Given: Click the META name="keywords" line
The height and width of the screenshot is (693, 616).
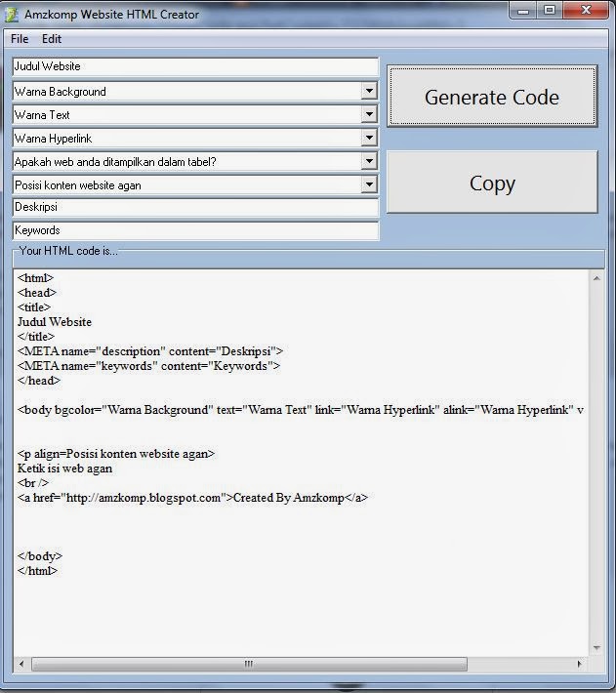Looking at the screenshot, I should [149, 366].
